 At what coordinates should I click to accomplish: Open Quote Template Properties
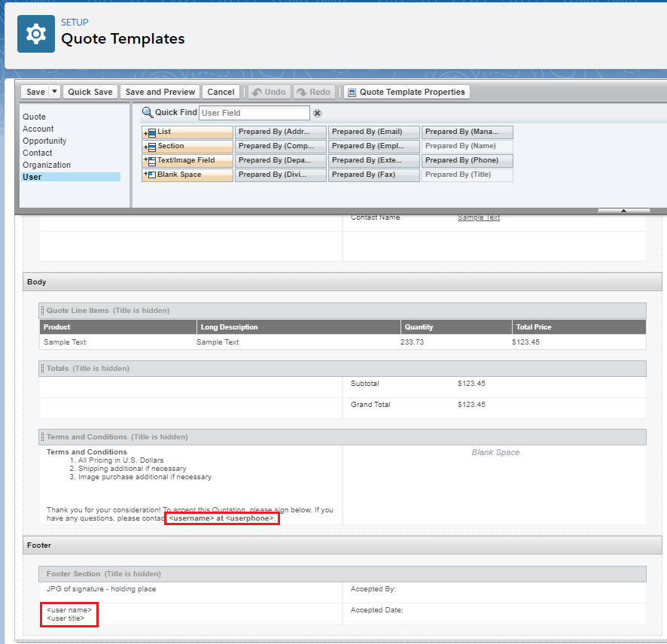pyautogui.click(x=407, y=92)
